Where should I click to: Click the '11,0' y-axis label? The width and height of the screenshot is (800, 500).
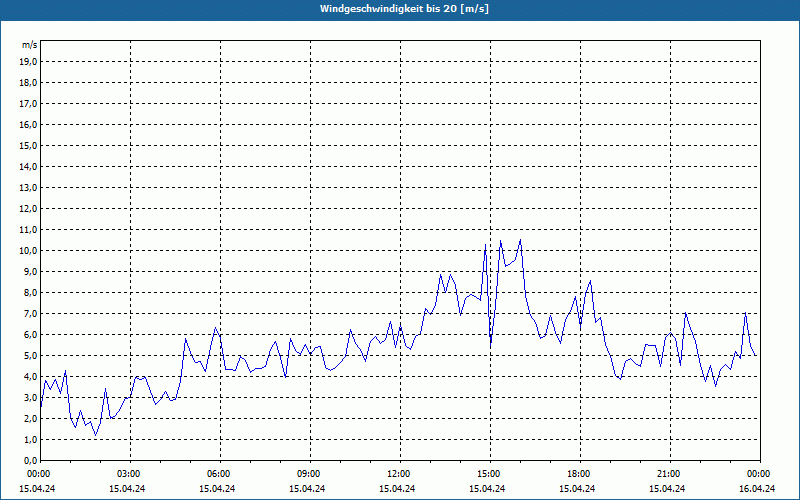[28, 230]
